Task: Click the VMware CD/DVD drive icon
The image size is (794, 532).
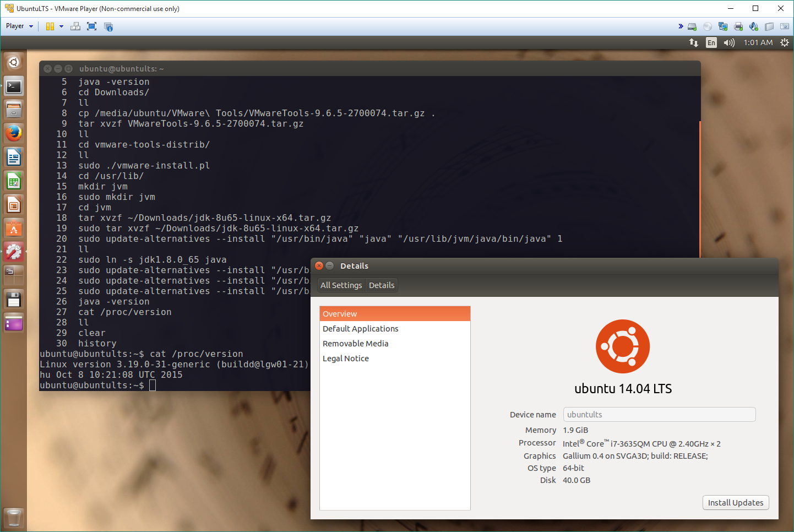Action: click(708, 26)
